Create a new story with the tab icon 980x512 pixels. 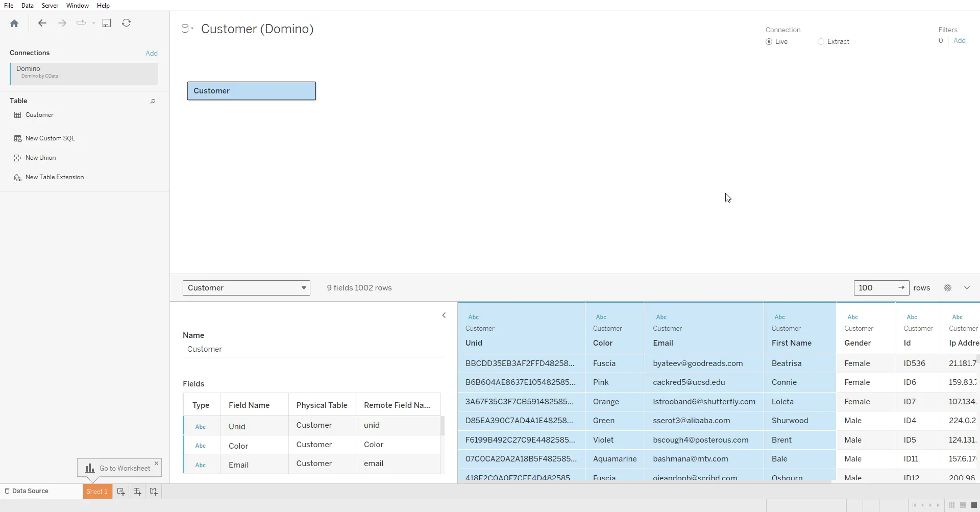pos(154,492)
